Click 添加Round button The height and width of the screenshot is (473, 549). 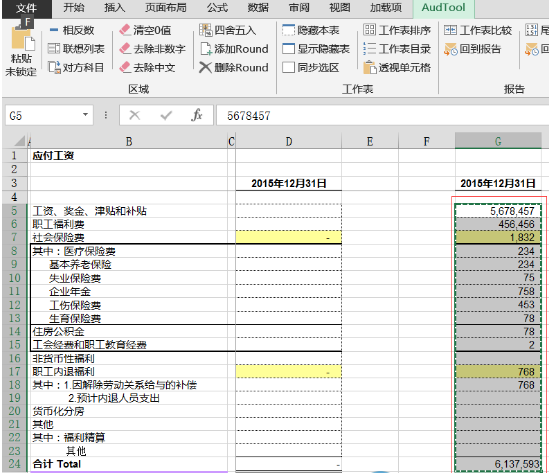point(234,49)
